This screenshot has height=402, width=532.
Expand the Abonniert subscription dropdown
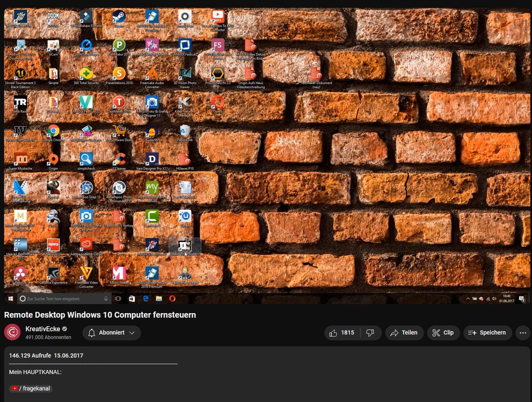(x=111, y=333)
